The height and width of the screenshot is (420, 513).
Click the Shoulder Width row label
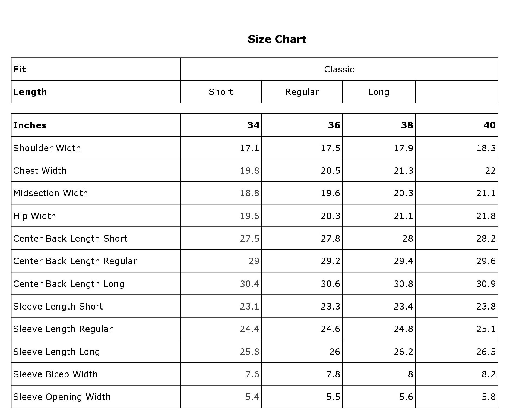(47, 148)
